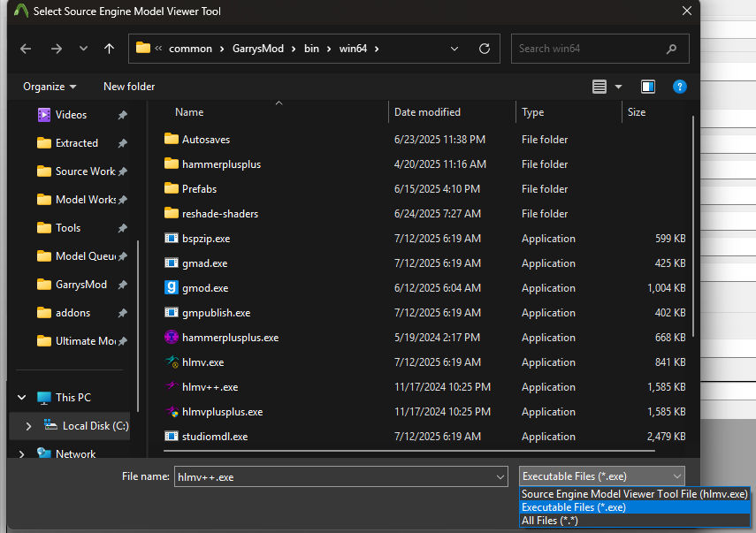Viewport: 756px width, 533px height.
Task: Open the GarrysMod pinned sidebar folder
Action: (81, 285)
